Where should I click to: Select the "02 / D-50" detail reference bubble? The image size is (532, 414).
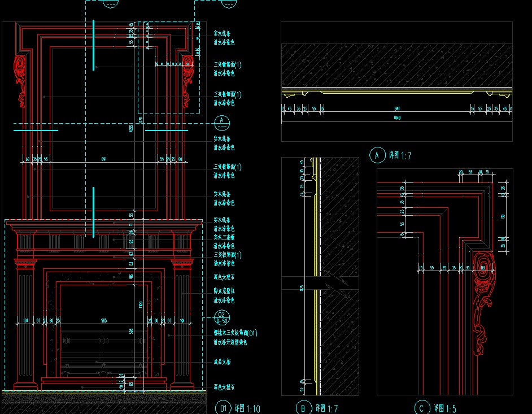(x=222, y=318)
